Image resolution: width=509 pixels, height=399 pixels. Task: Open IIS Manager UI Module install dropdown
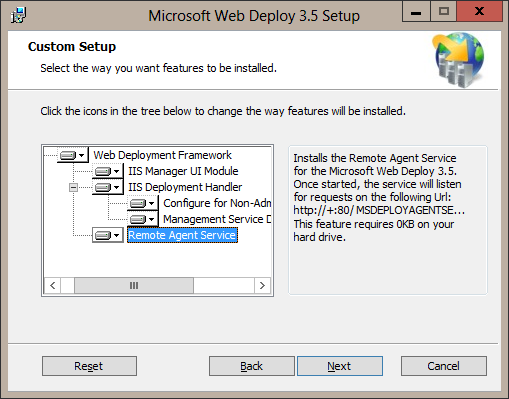tap(108, 171)
